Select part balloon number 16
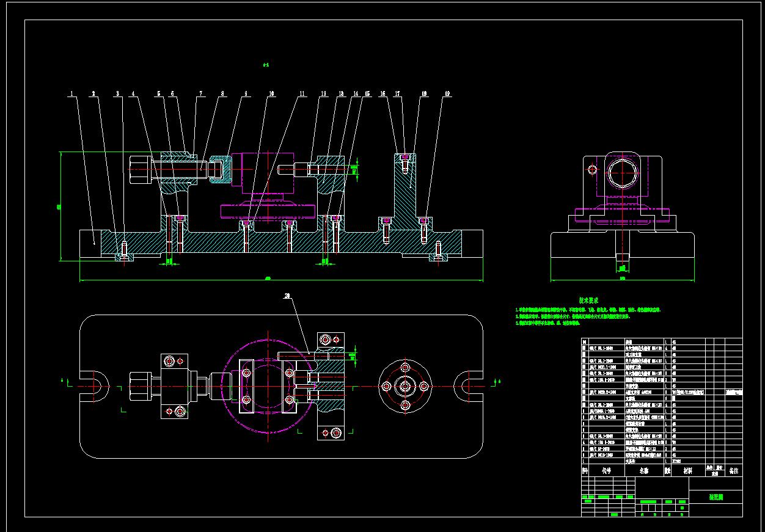This screenshot has height=532, width=765. coord(383,94)
